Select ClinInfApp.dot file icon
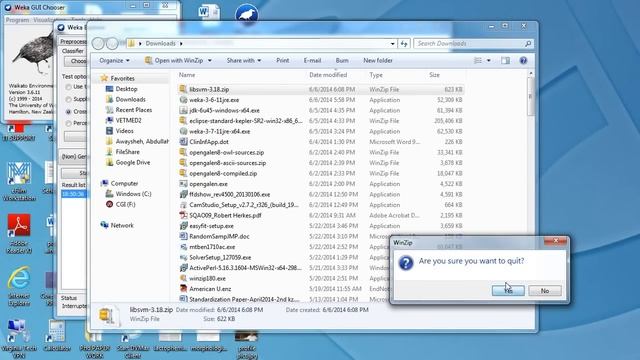The image size is (640, 360). (183, 142)
